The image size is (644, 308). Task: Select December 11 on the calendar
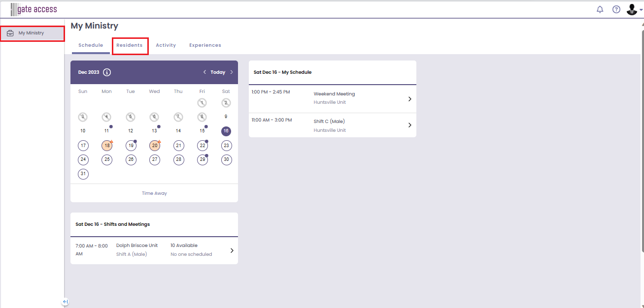pos(107,131)
